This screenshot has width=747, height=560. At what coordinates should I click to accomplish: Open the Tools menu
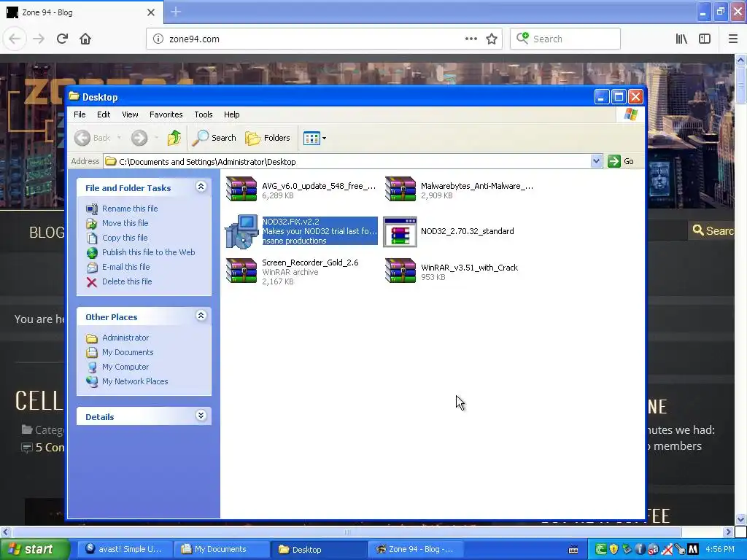coord(204,114)
